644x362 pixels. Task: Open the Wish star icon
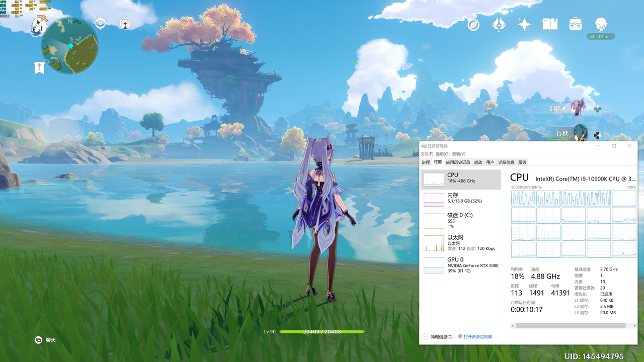(x=524, y=24)
